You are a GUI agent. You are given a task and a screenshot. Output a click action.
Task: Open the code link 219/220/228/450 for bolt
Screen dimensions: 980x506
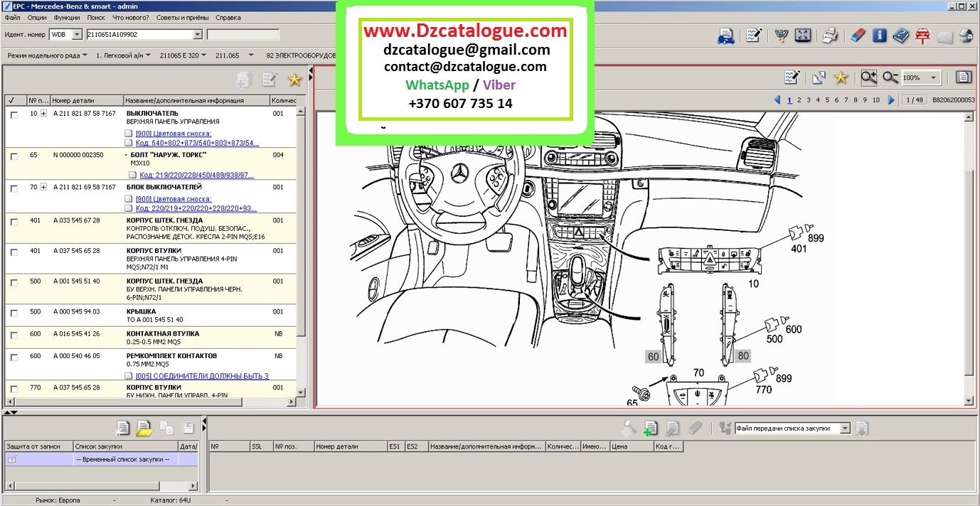(x=197, y=175)
